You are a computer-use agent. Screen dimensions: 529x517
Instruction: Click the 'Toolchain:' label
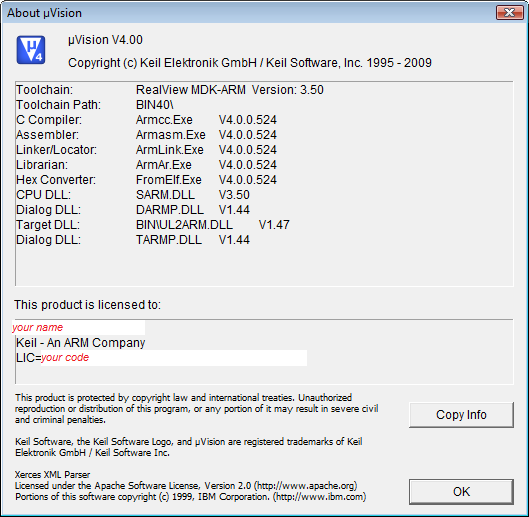[44, 90]
